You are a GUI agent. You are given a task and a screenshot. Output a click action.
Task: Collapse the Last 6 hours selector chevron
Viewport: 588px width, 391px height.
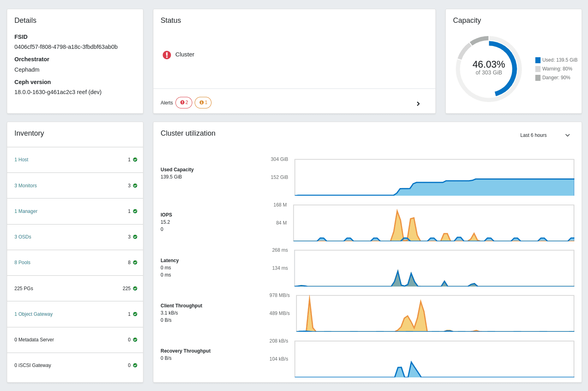tap(567, 135)
